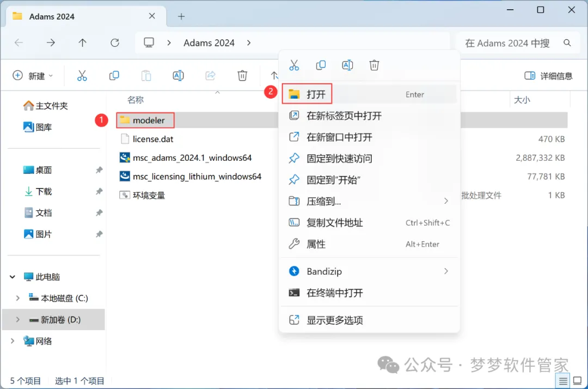Click the Delete trash icon in context menu

coord(374,65)
